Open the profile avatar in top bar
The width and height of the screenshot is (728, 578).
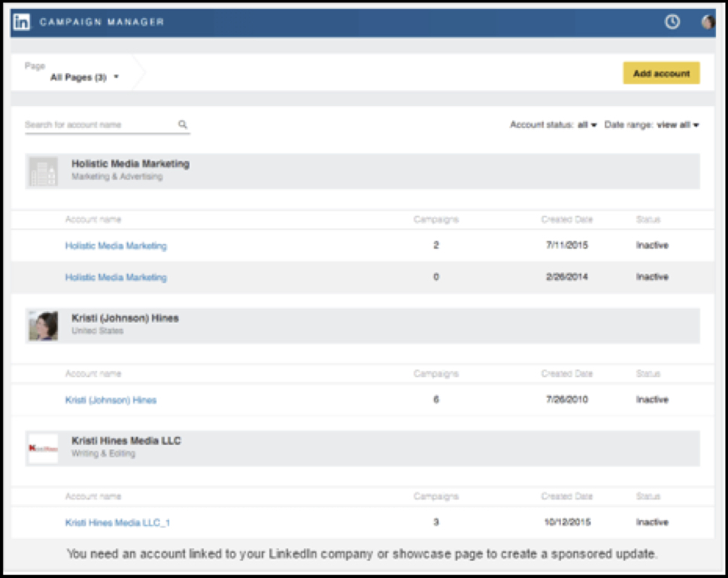708,22
